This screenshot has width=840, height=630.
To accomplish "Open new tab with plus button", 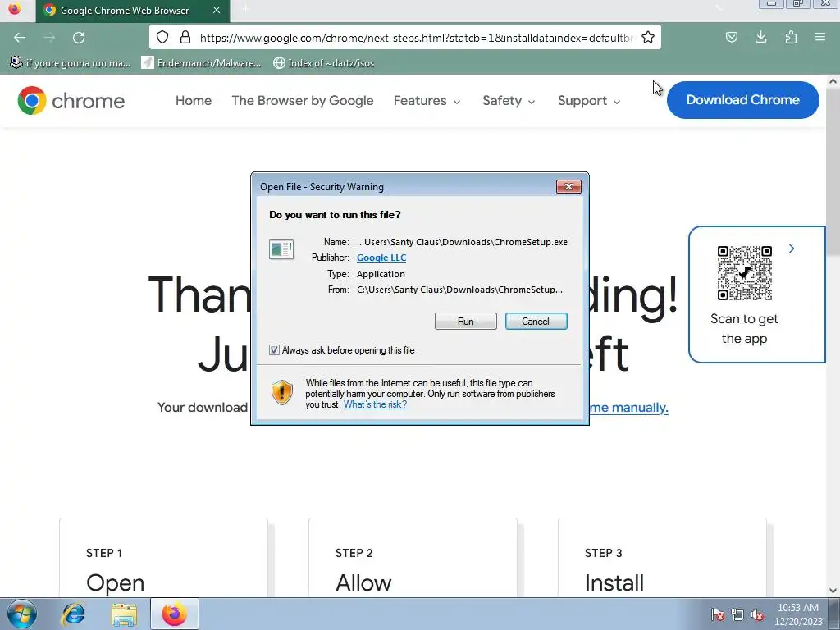I will tap(244, 10).
